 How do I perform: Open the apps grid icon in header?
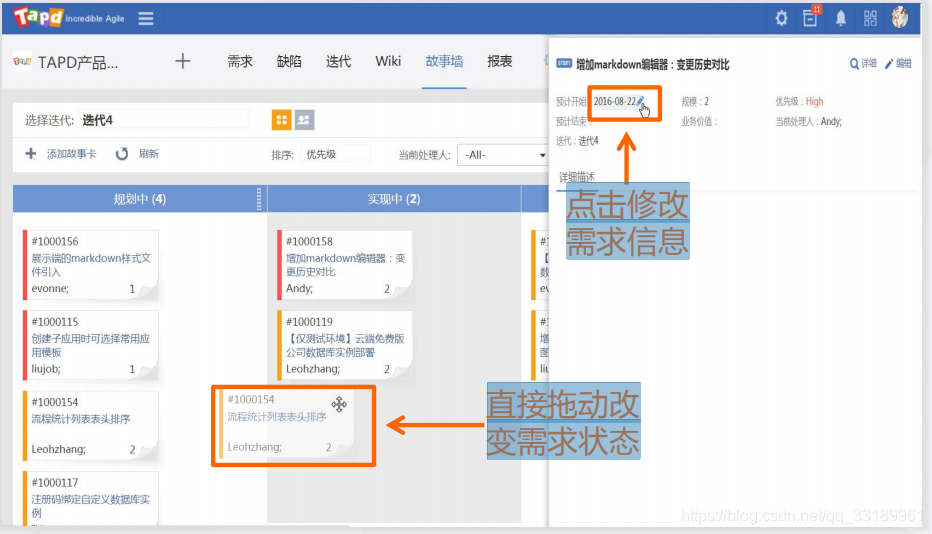(870, 18)
